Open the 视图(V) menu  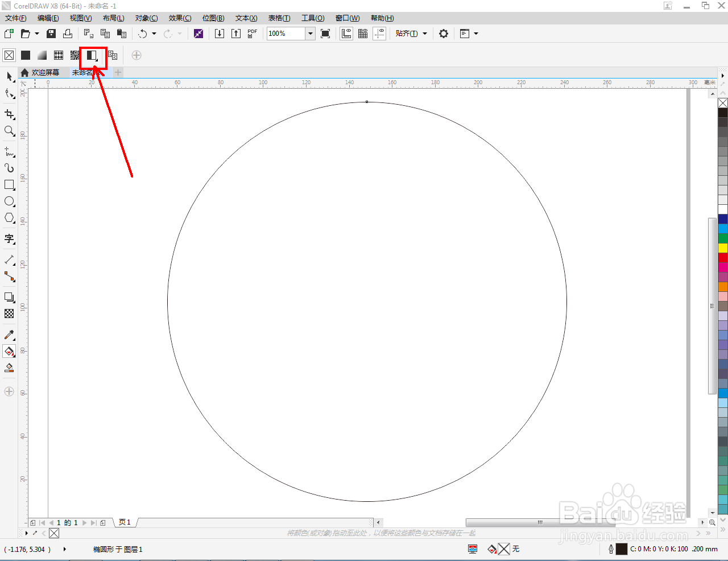[x=81, y=18]
